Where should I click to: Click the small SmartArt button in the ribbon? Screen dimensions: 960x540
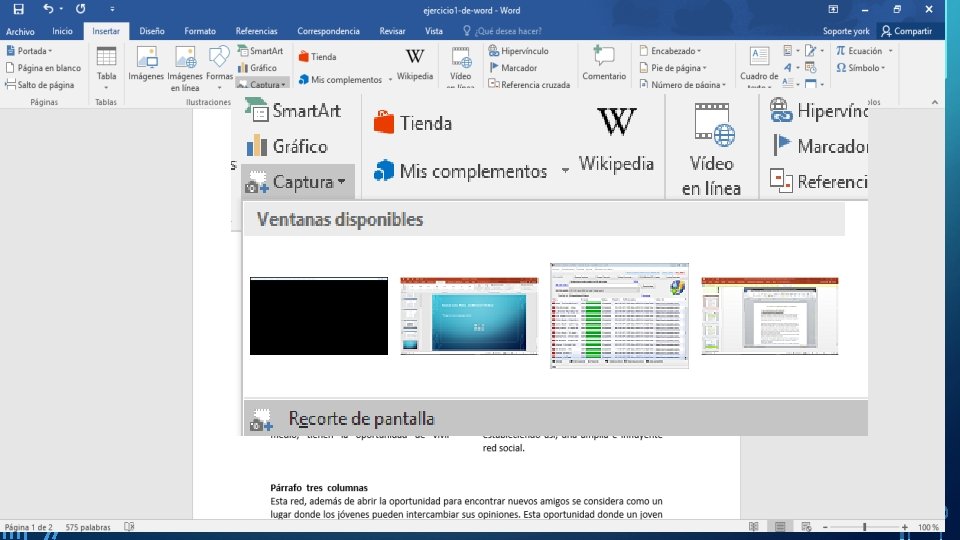point(260,51)
